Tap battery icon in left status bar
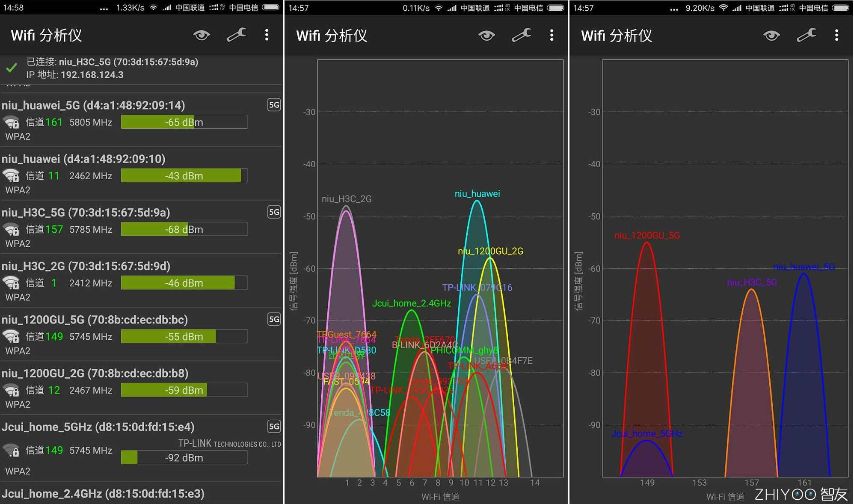Viewport: 854px width, 504px height. pyautogui.click(x=271, y=7)
